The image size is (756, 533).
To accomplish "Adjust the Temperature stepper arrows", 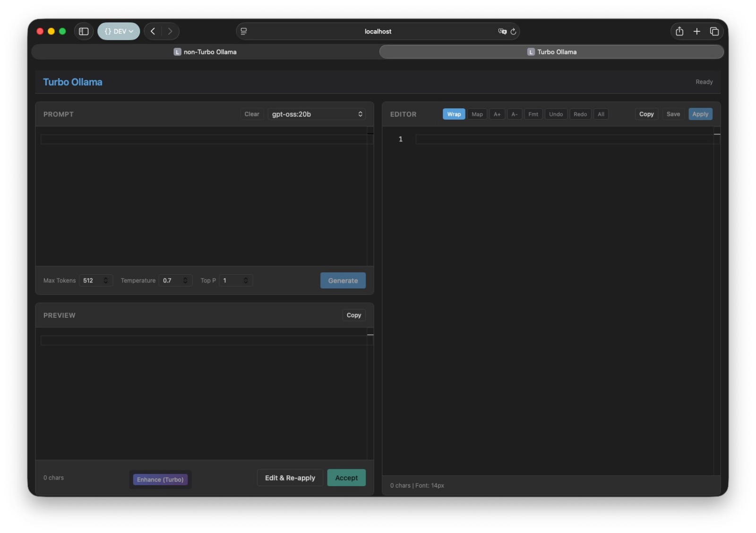I will [185, 280].
